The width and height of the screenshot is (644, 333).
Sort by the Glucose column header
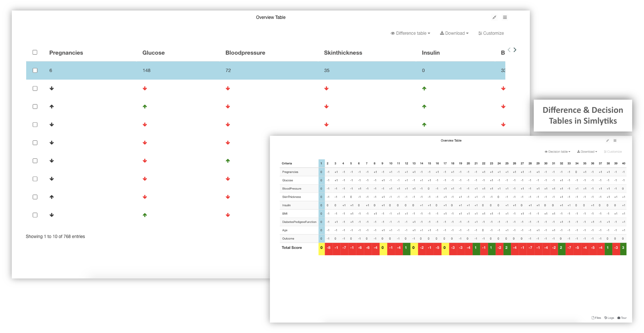pyautogui.click(x=154, y=53)
